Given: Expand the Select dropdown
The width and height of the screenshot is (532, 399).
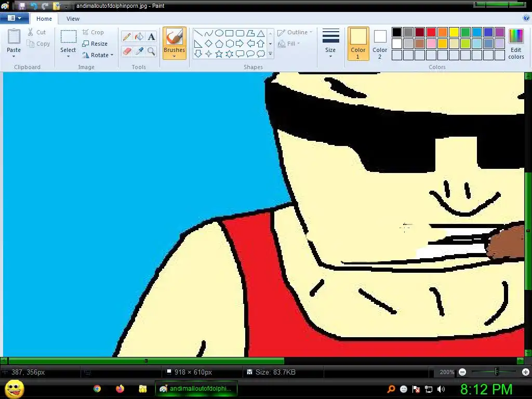Looking at the screenshot, I should pyautogui.click(x=68, y=56).
